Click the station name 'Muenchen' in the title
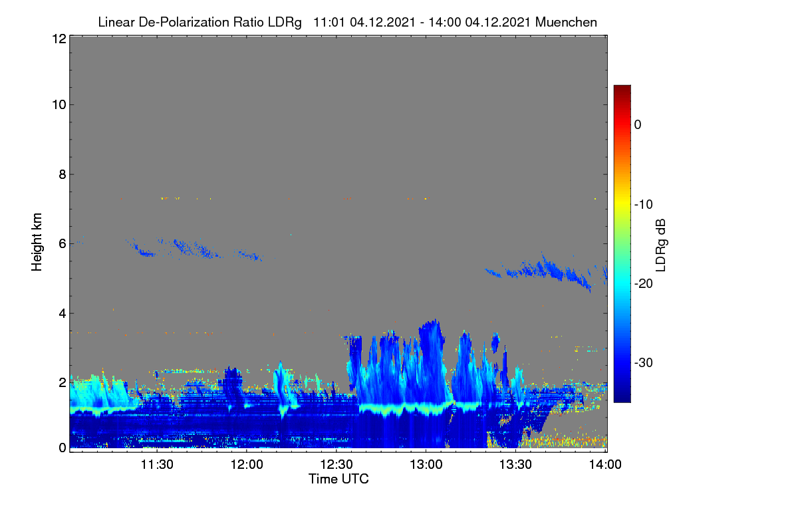 (x=566, y=23)
